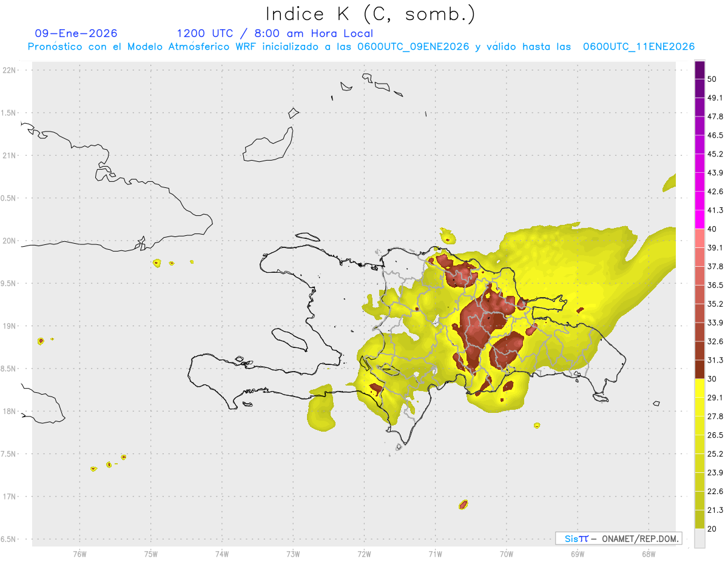Select the dark brown swatch between 30 and 31.3
728x562 pixels.
click(699, 369)
